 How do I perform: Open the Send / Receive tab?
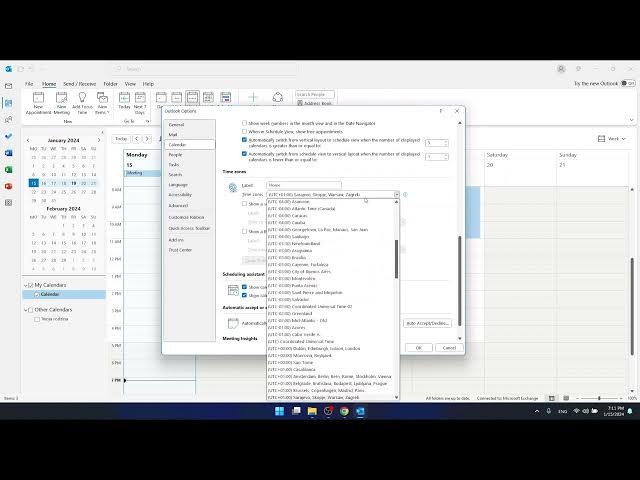click(80, 84)
